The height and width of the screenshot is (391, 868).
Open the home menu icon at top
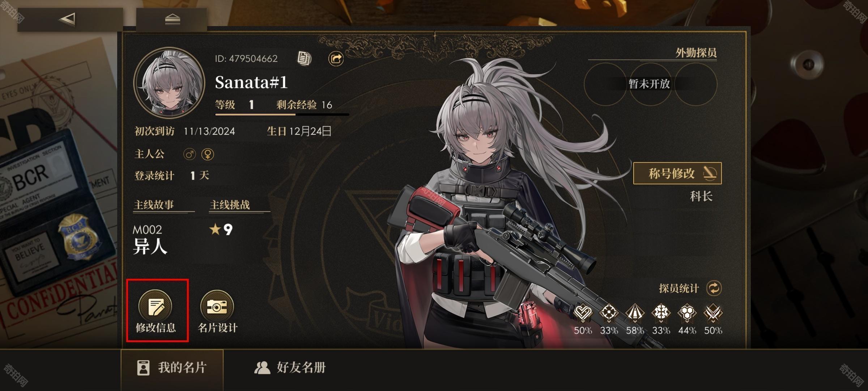(x=172, y=20)
